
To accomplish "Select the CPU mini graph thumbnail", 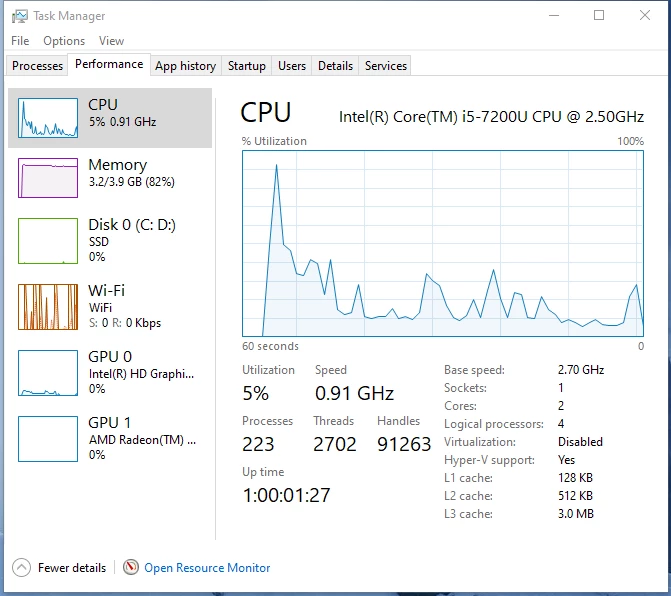I will [48, 118].
